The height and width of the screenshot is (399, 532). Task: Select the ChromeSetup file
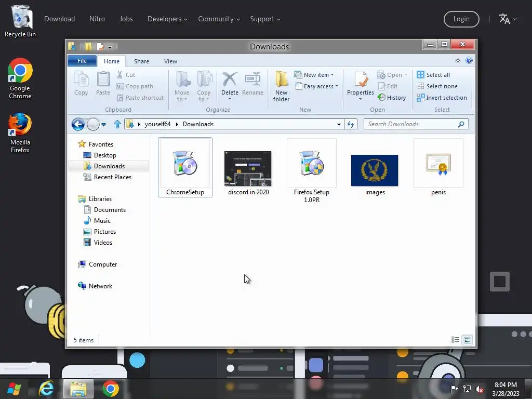pyautogui.click(x=185, y=167)
